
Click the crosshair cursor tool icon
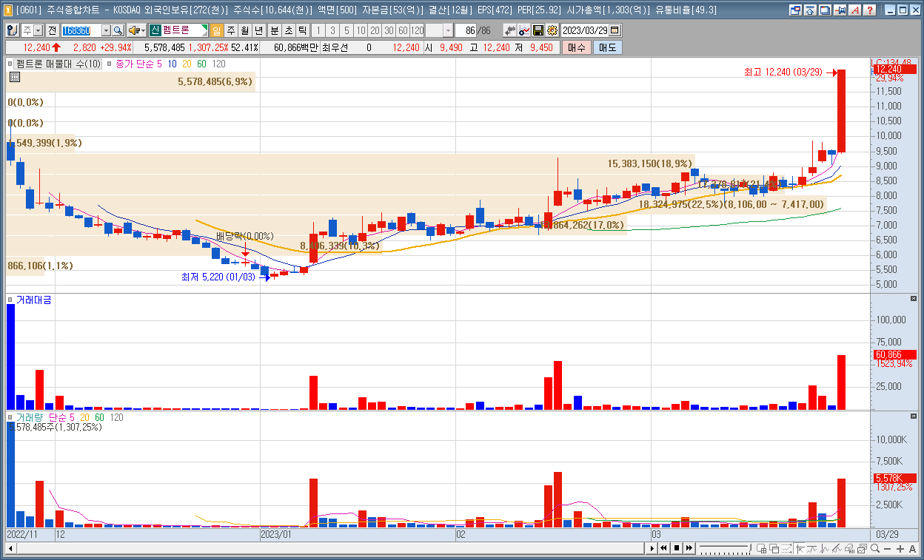pyautogui.click(x=800, y=548)
